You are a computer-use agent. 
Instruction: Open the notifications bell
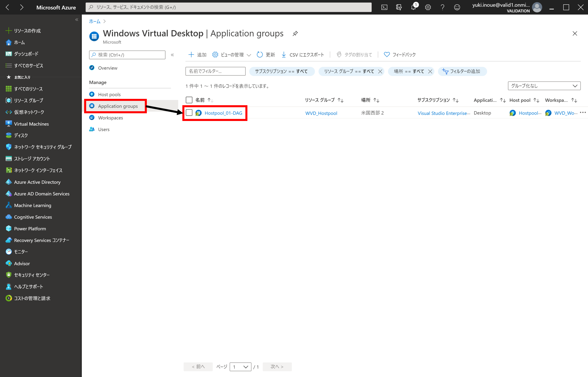[x=414, y=7]
